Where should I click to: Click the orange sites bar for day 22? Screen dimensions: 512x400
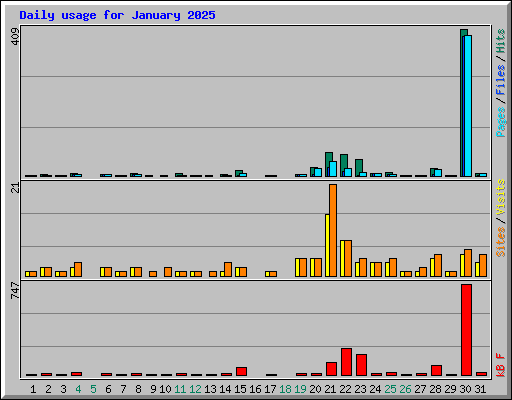pyautogui.click(x=348, y=258)
